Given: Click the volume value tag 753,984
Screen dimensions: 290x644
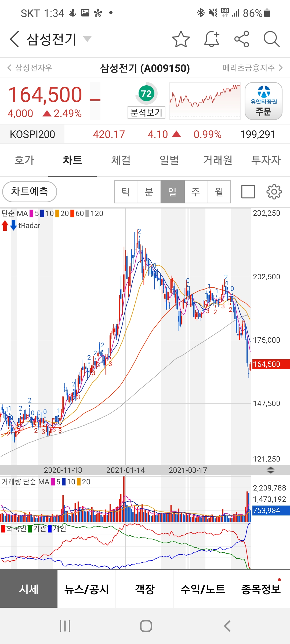Looking at the screenshot, I should tap(271, 510).
